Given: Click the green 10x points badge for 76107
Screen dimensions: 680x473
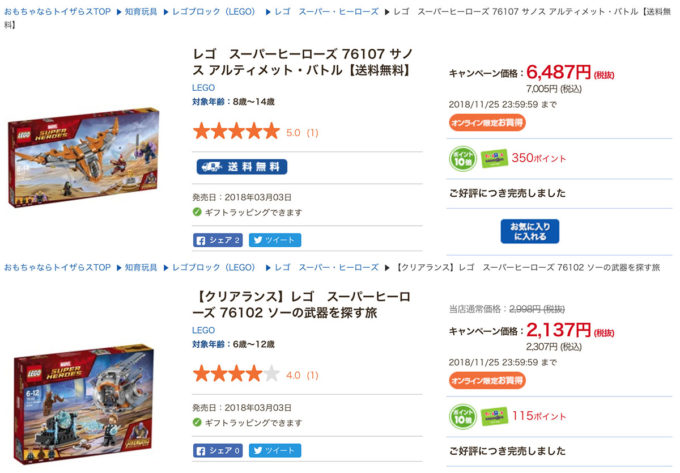Looking at the screenshot, I should pos(461,158).
